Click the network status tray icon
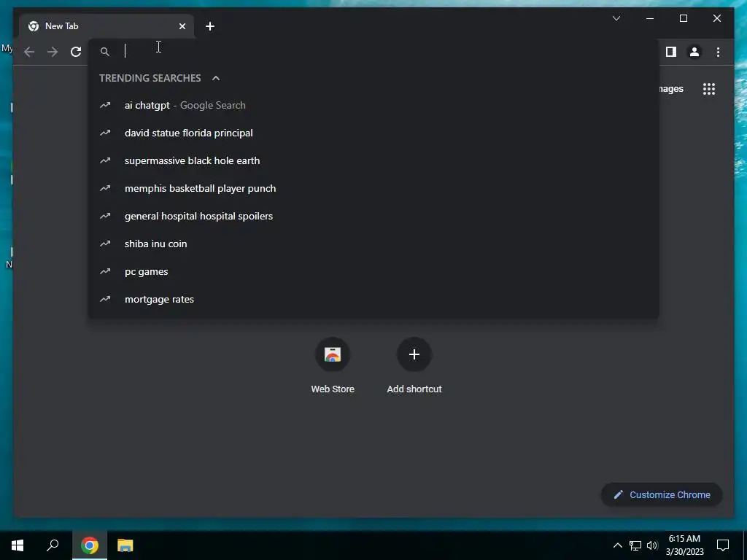Screen dimensions: 747x560 635,545
